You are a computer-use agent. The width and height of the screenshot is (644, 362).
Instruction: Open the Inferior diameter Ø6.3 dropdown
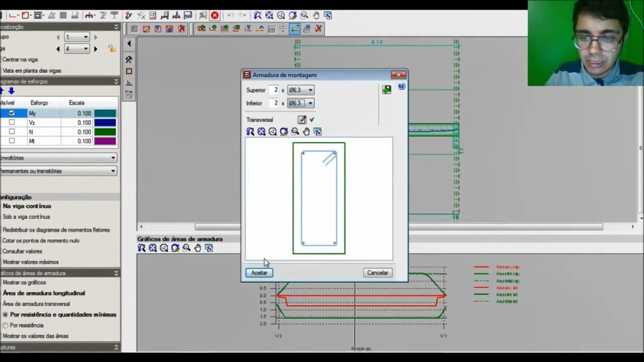[301, 103]
